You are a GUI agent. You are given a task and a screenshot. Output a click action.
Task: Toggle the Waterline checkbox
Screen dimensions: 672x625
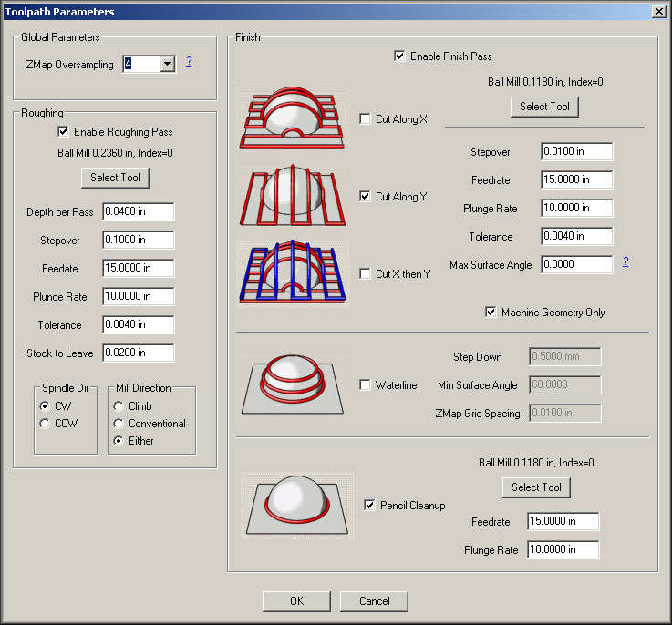(x=366, y=385)
